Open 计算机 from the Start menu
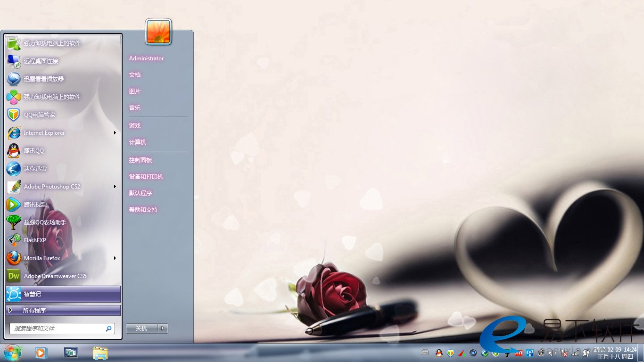Screen dimensions: 644x362 [138, 142]
